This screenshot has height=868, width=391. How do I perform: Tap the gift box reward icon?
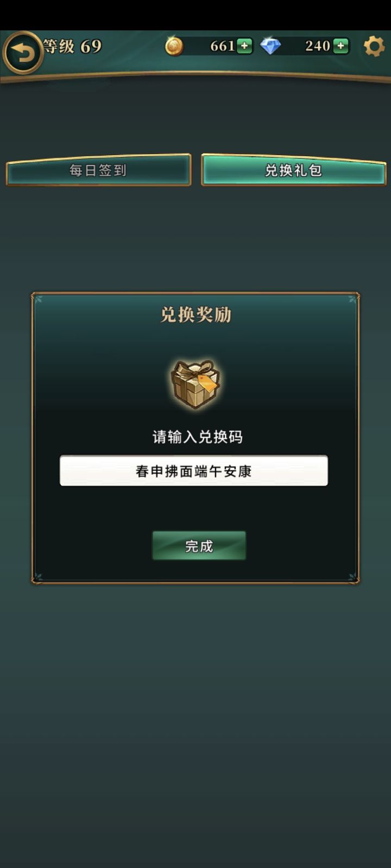click(x=195, y=384)
